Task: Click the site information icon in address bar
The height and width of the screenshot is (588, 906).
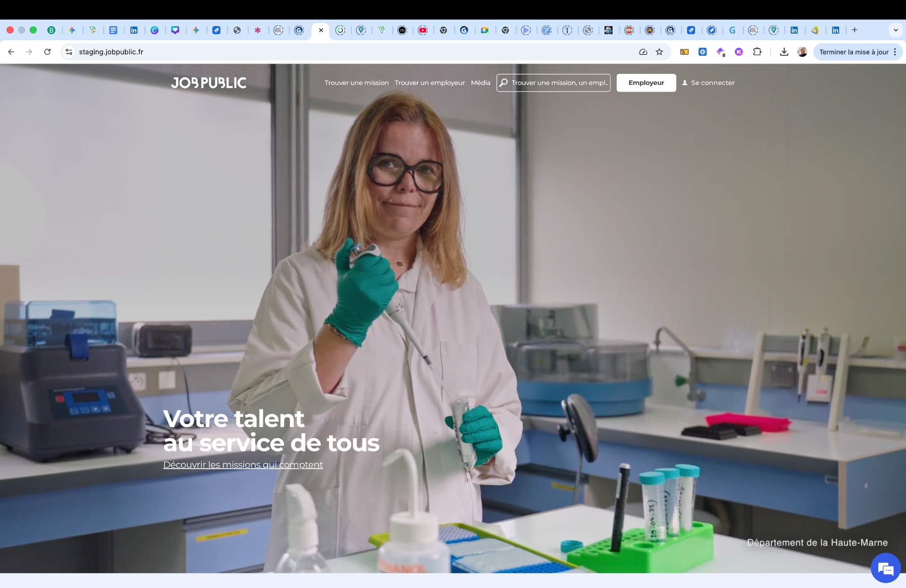Action: [x=69, y=52]
